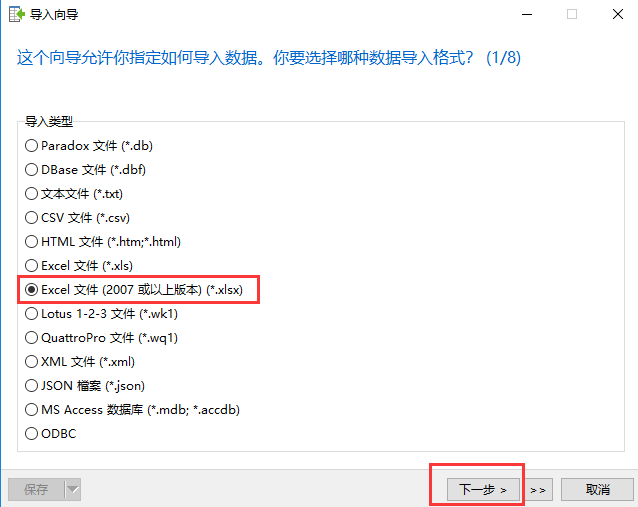Select JSON 檔案 (*.json) option

coord(85,386)
